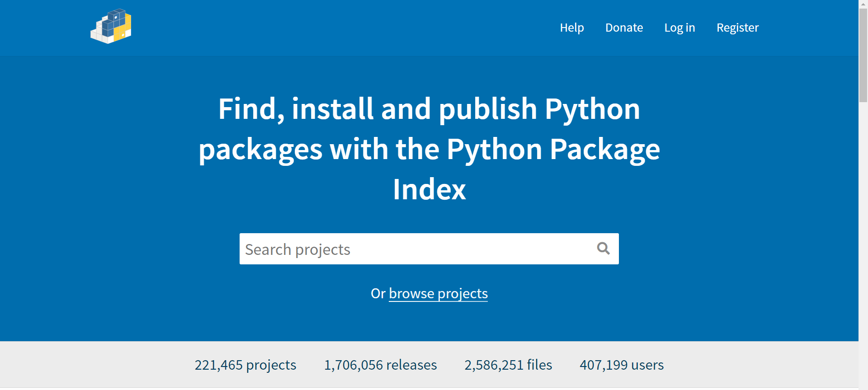Image resolution: width=868 pixels, height=390 pixels.
Task: Click the page's vertical scrollbar thumb
Action: pyautogui.click(x=863, y=55)
